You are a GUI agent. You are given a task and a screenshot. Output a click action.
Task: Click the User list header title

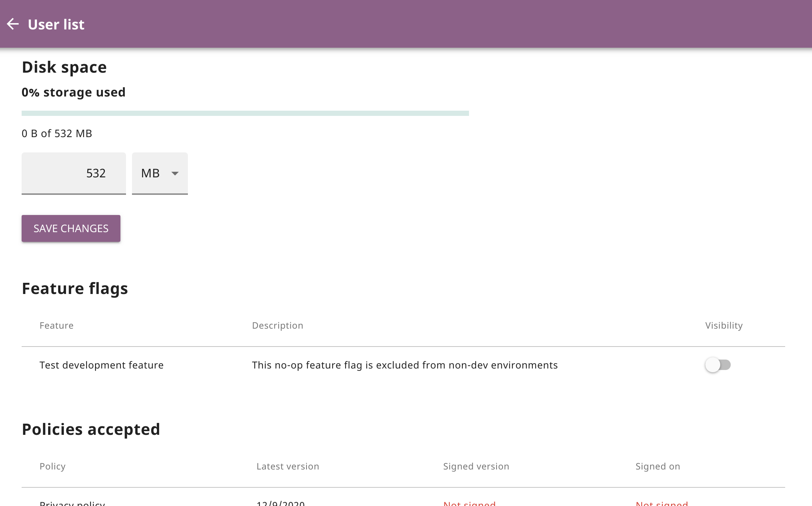point(56,25)
